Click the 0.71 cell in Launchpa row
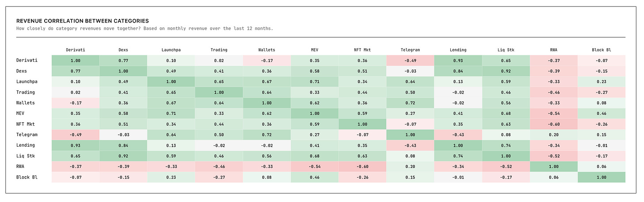Image resolution: width=644 pixels, height=202 pixels. [x=314, y=82]
